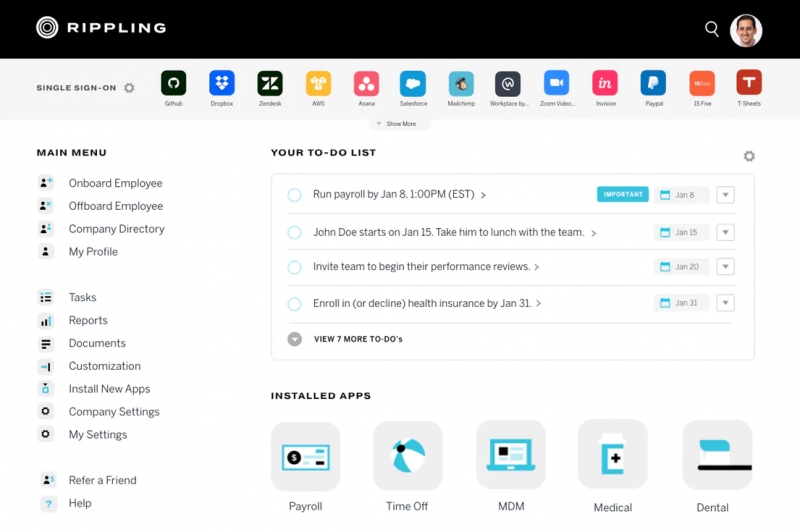Open the Zoom Video app icon
Viewport: 800px width, 532px height.
tap(557, 83)
